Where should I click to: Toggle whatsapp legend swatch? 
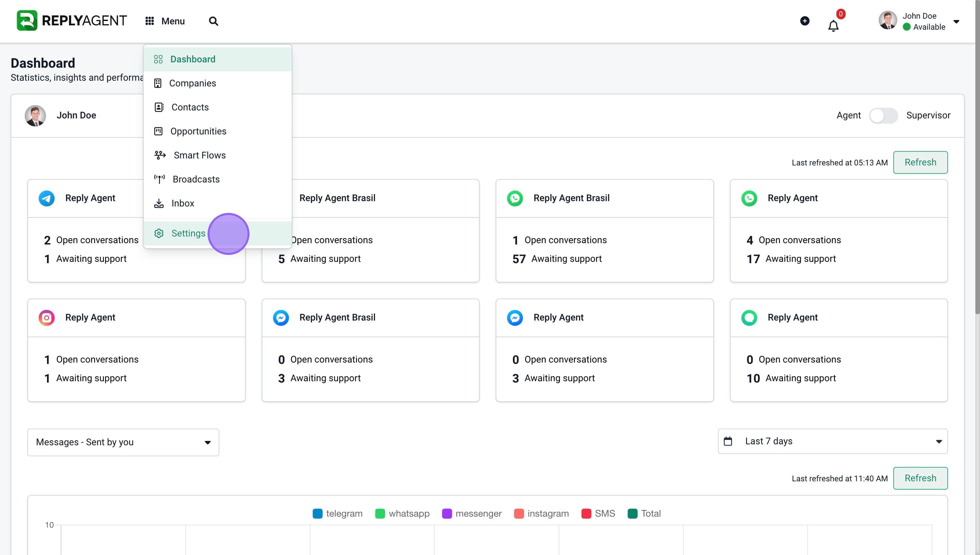[x=380, y=513]
